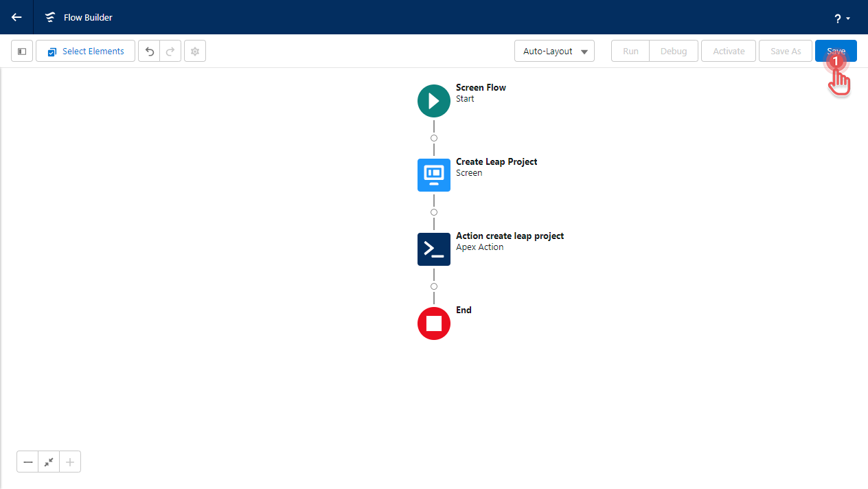Click the Save button
The image size is (868, 489).
coord(836,52)
